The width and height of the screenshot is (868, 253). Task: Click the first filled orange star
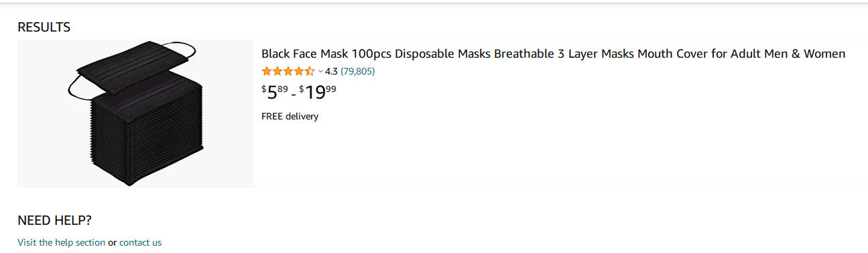point(266,71)
